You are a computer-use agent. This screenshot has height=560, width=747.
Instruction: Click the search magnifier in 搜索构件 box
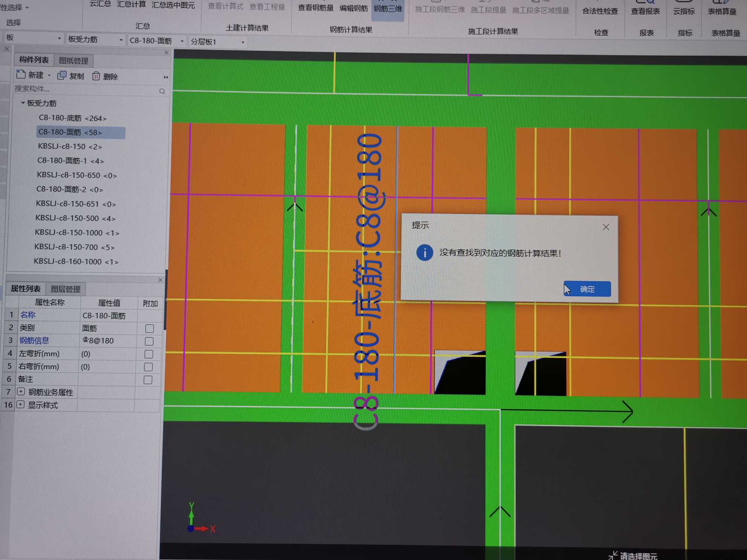(162, 91)
